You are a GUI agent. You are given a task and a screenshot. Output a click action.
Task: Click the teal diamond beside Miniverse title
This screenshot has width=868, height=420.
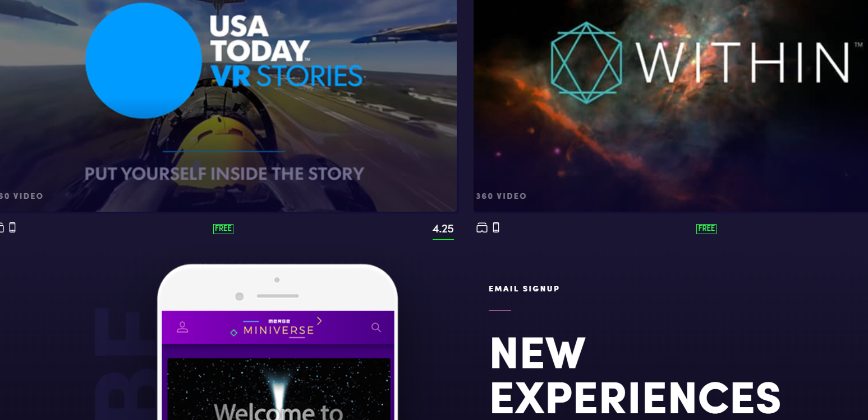pos(234,333)
